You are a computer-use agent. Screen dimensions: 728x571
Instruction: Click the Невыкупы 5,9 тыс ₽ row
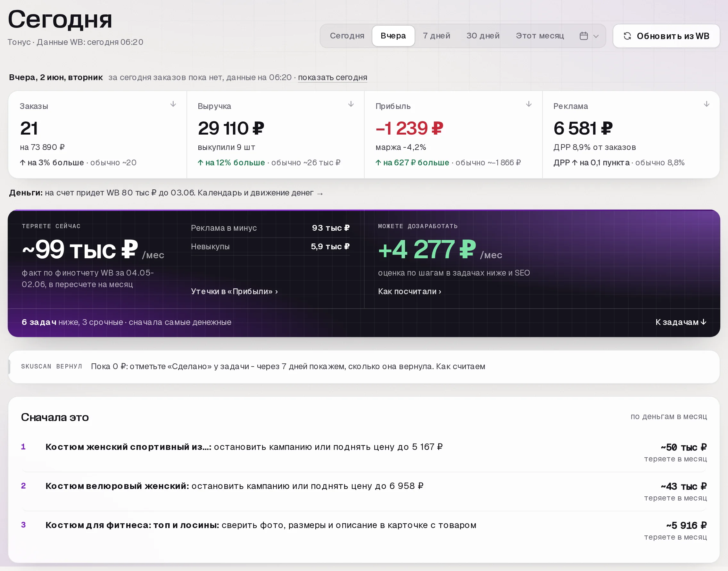tap(270, 246)
